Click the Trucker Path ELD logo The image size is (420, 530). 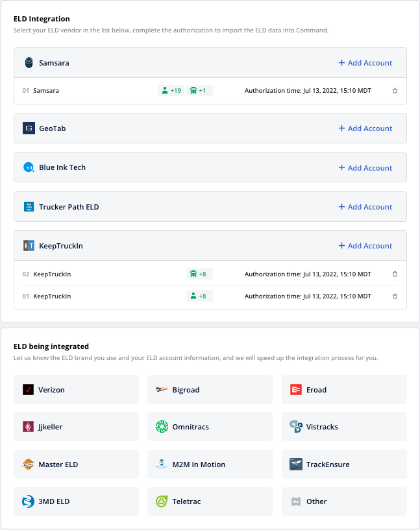coord(29,207)
